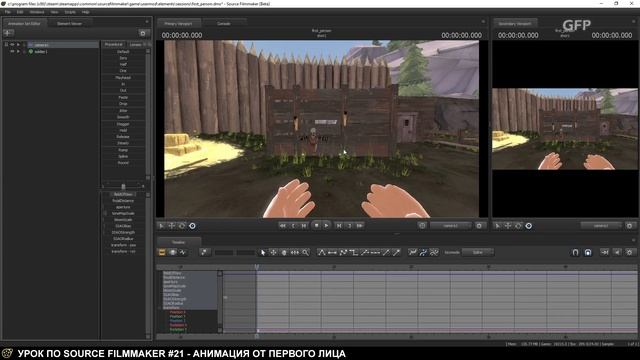Image resolution: width=640 pixels, height=360 pixels.
Task: Select the aperture control in controls list
Action: pyautogui.click(x=123, y=207)
